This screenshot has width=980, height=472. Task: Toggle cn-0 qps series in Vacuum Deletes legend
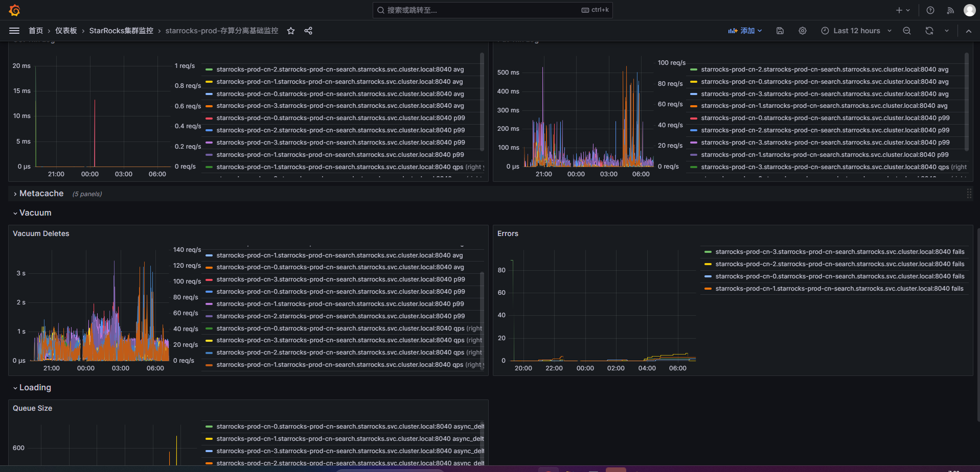click(x=349, y=328)
